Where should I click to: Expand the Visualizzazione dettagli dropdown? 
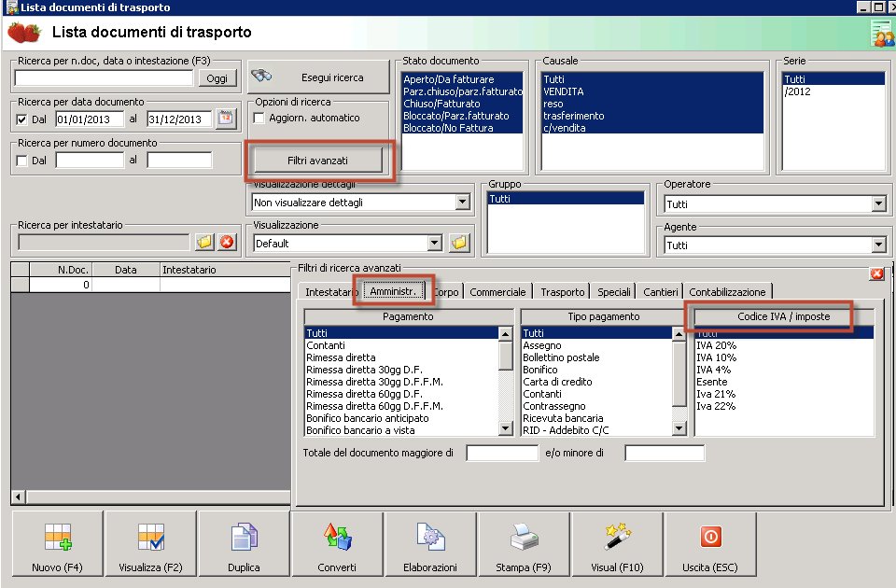coord(462,202)
